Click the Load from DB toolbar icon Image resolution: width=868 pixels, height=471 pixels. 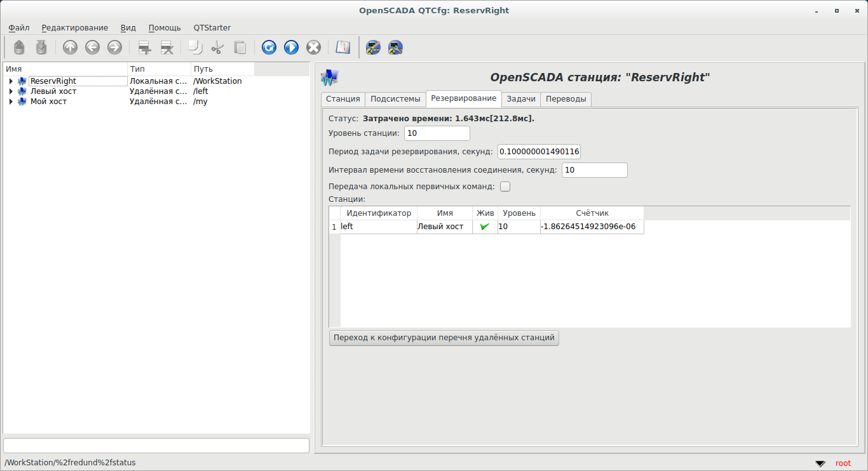pyautogui.click(x=19, y=48)
